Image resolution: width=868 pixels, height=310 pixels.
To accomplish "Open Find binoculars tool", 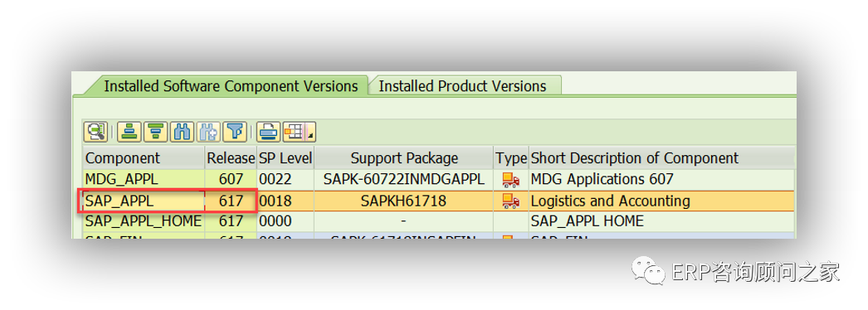I will [x=182, y=132].
